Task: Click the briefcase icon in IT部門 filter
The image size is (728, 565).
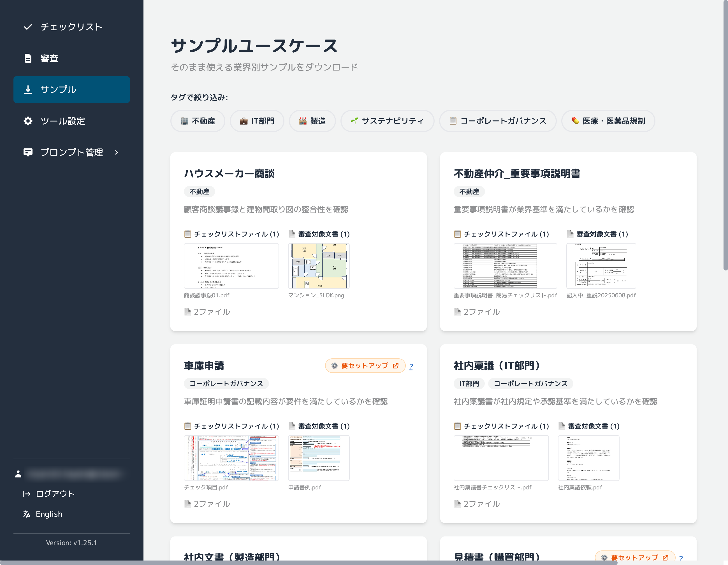Action: 244,121
